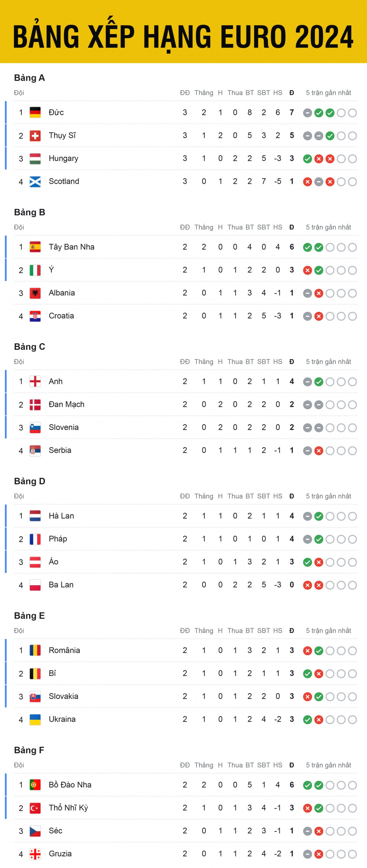The height and width of the screenshot is (868, 367).
Task: Click Hungary's first green win indicator
Action: coord(307,159)
